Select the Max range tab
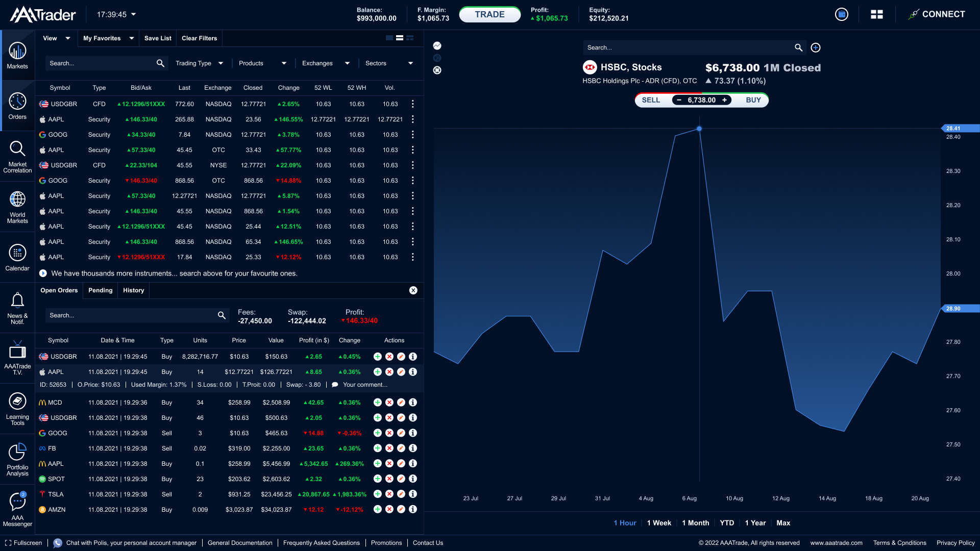Image resolution: width=980 pixels, height=551 pixels. pos(783,523)
